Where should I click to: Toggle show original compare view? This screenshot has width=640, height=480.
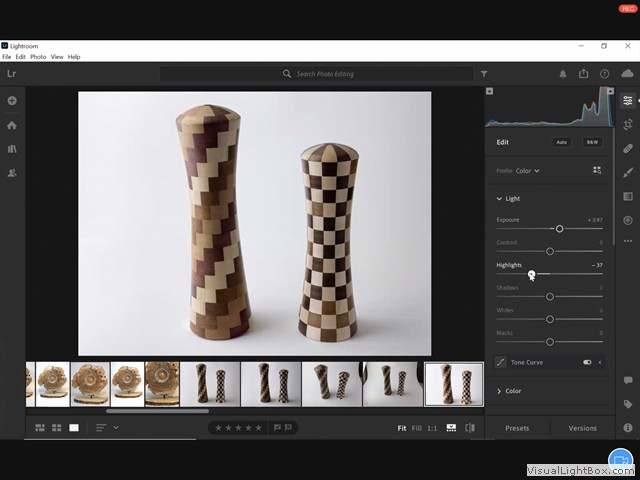pos(470,428)
